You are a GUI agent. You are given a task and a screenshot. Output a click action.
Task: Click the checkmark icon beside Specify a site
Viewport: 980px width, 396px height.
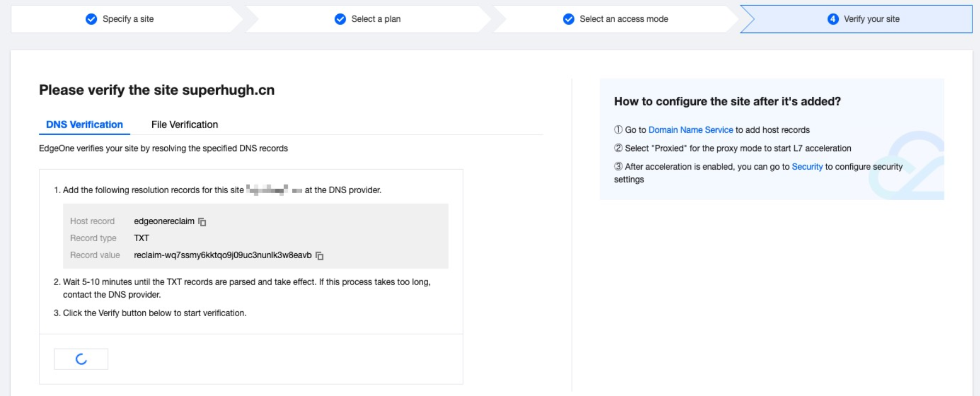coord(91,19)
